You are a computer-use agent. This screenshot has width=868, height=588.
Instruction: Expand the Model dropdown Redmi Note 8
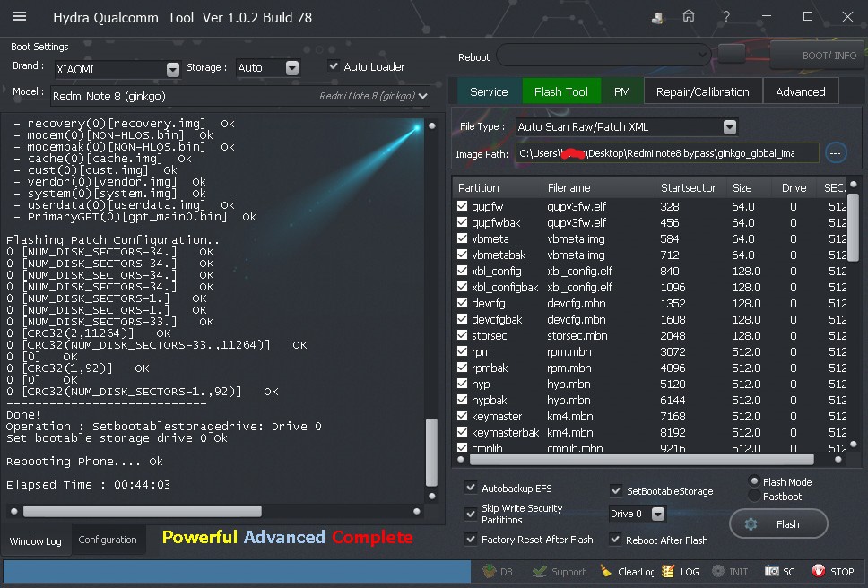423,96
